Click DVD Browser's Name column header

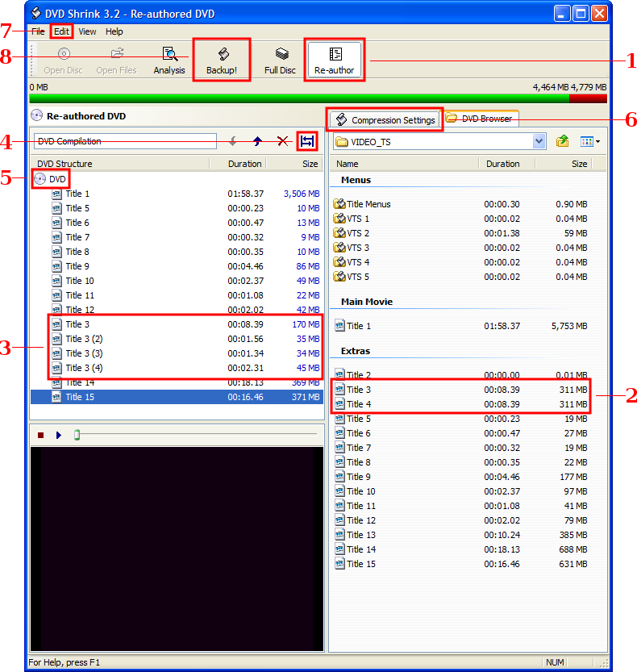(404, 164)
